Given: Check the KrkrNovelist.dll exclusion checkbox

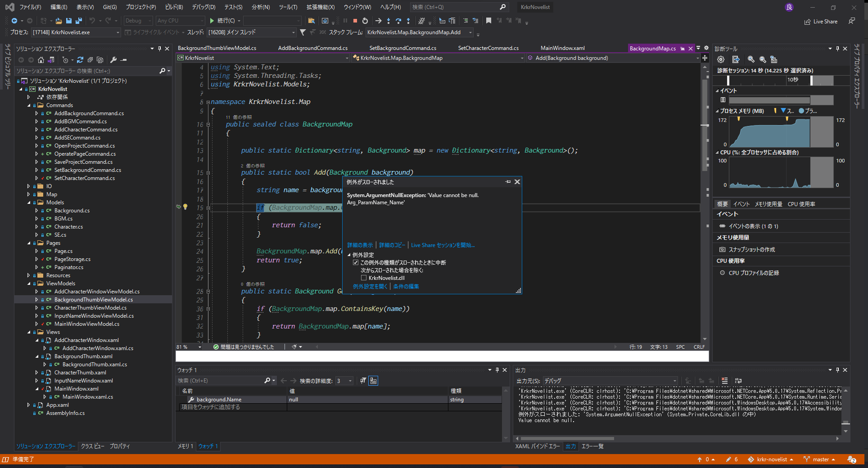Looking at the screenshot, I should click(x=364, y=278).
